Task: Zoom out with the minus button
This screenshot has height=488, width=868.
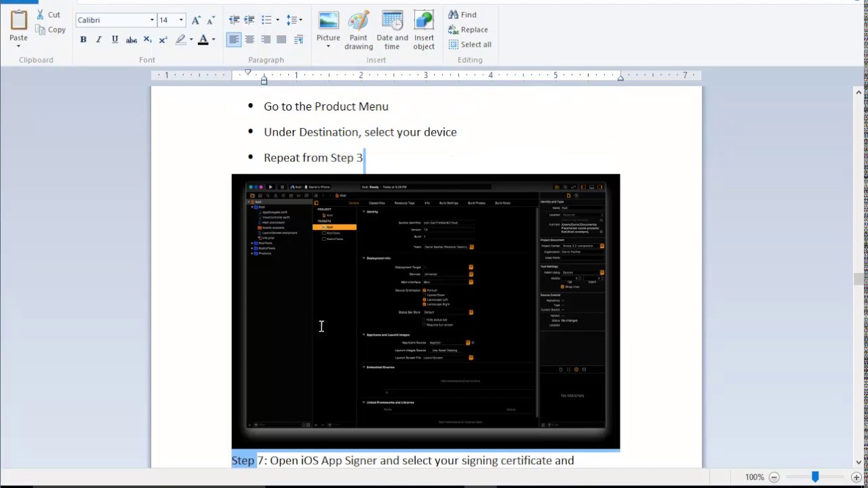Action: [774, 477]
